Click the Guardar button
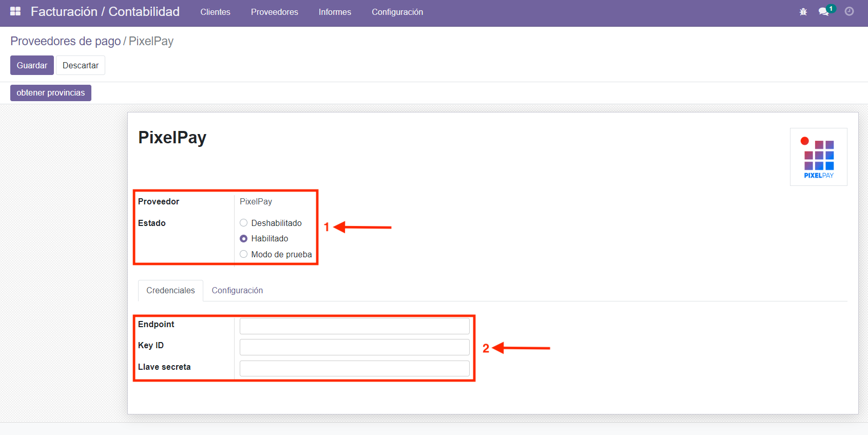The height and width of the screenshot is (435, 868). pyautogui.click(x=32, y=65)
